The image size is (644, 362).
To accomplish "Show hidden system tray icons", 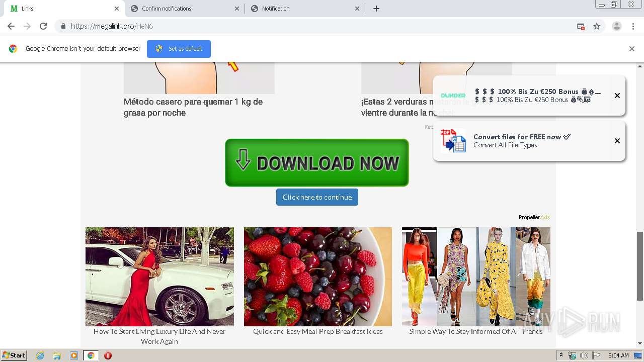I will coord(561,355).
